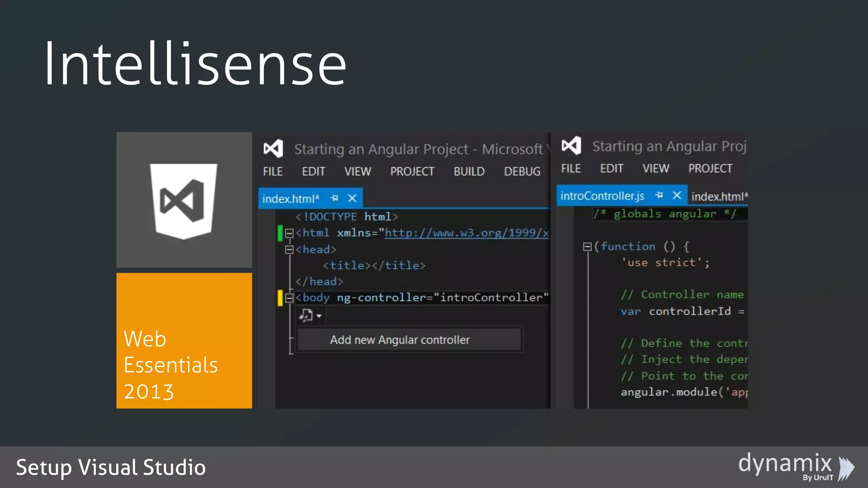This screenshot has height=488, width=868.
Task: Click Visual Studio logo in left window title
Action: pyautogui.click(x=273, y=149)
